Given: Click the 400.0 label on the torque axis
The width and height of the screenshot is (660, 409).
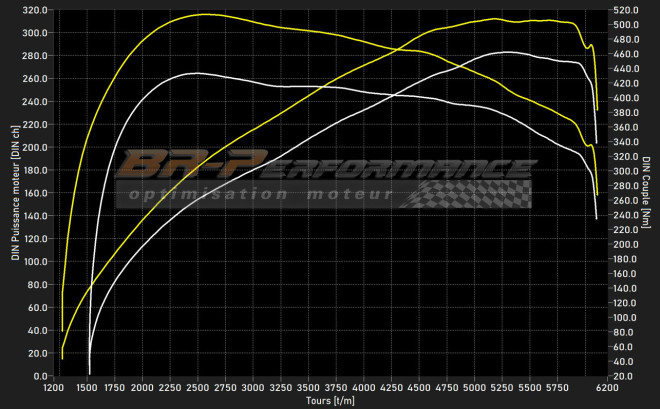Looking at the screenshot, I should tap(626, 98).
